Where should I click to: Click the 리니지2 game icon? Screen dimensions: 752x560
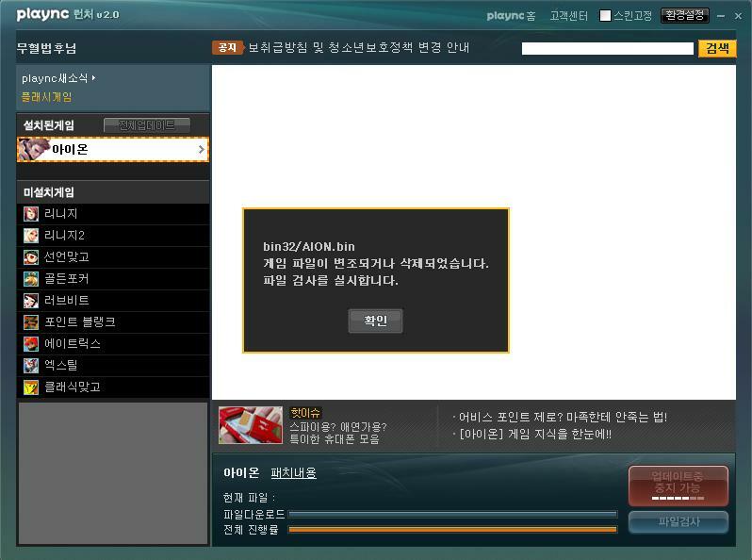[31, 235]
